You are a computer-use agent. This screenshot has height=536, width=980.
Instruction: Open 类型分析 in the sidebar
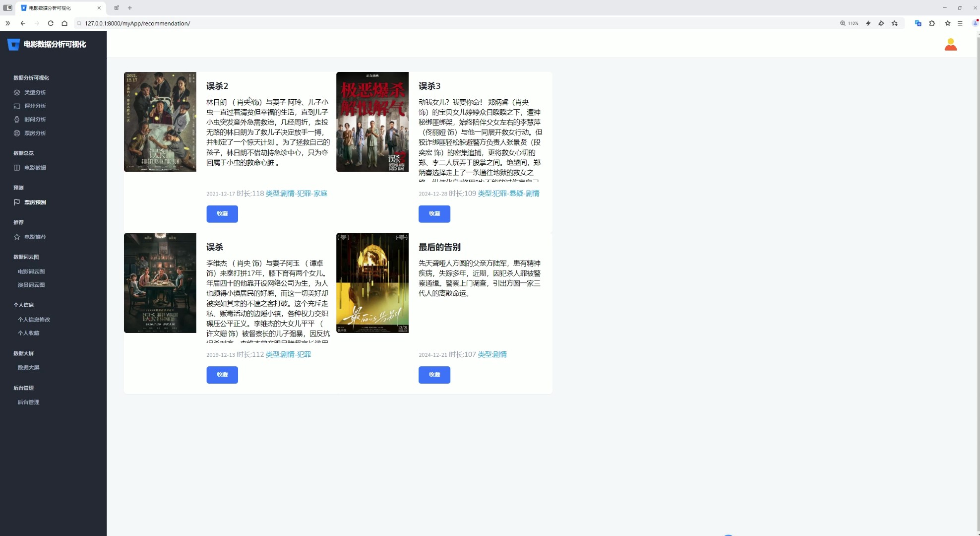35,92
